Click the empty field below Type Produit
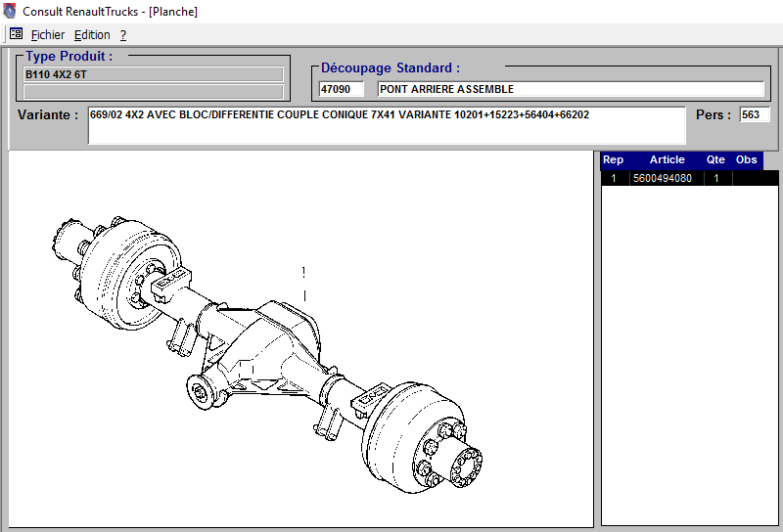The height and width of the screenshot is (532, 783). (x=153, y=92)
